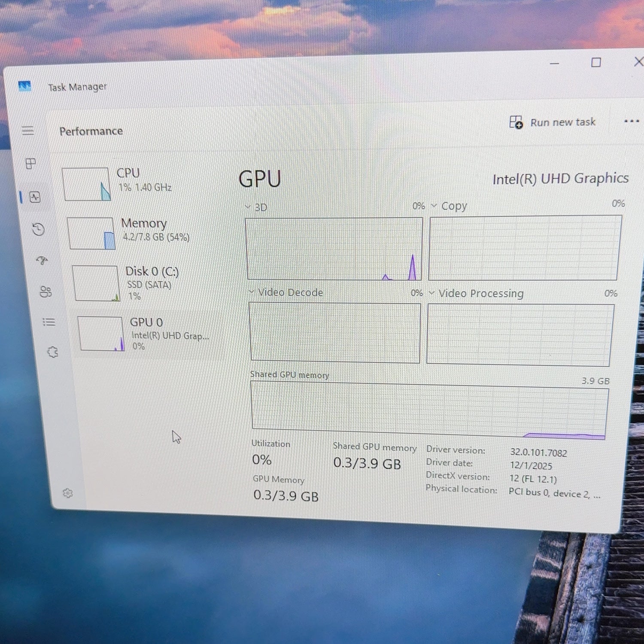Go to the Processes page icon
The image size is (644, 644).
tap(31, 164)
